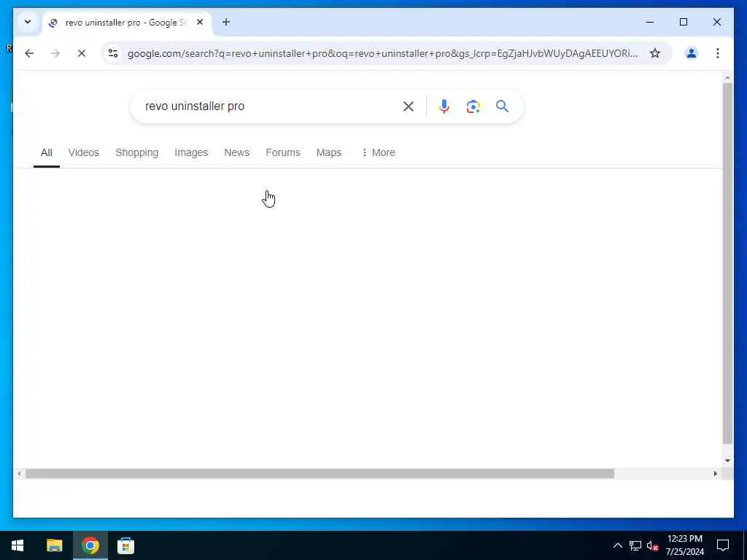Screen dimensions: 747x560
Task: View site information icon in the address bar
Action: click(113, 53)
